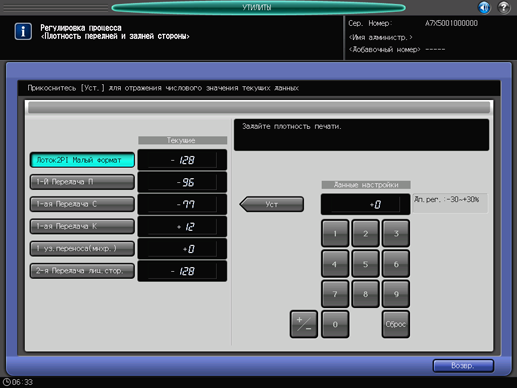
Task: Click the Добавочный номер label
Action: (384, 49)
